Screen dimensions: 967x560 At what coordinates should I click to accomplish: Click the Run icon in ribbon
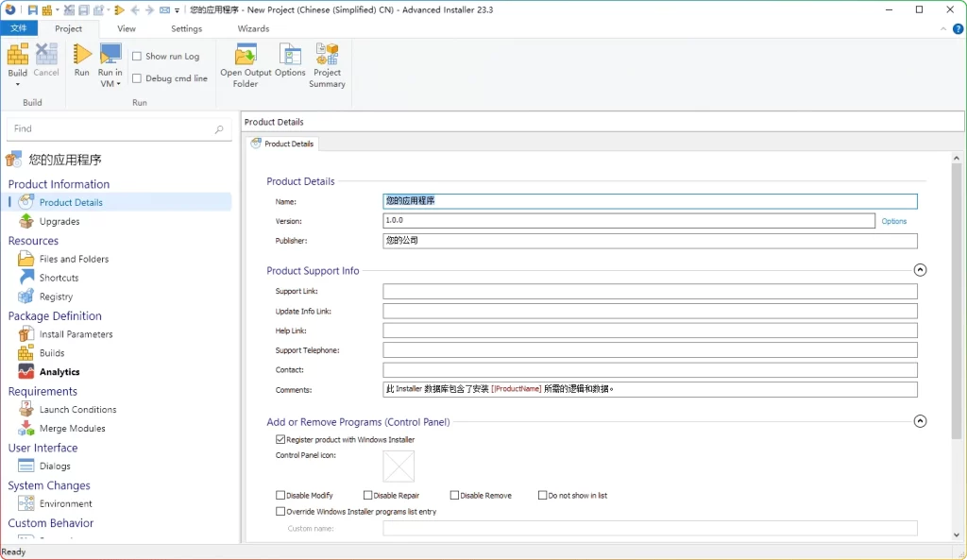(x=82, y=59)
